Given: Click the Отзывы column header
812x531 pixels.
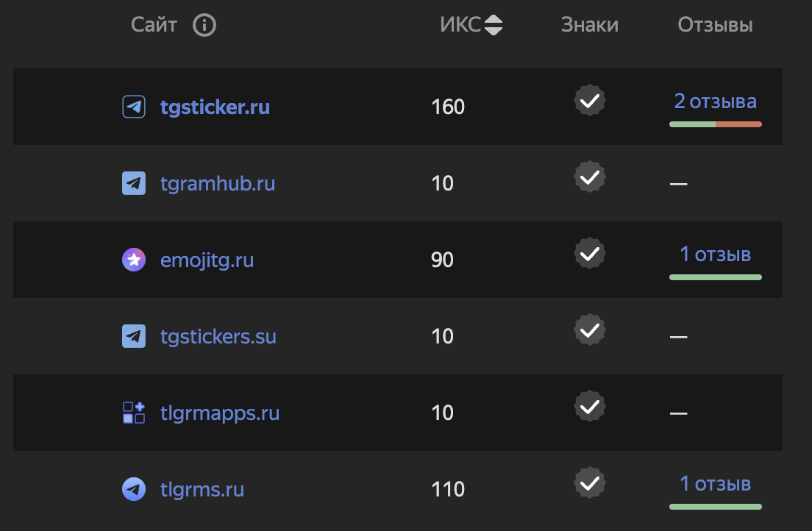Looking at the screenshot, I should [715, 26].
